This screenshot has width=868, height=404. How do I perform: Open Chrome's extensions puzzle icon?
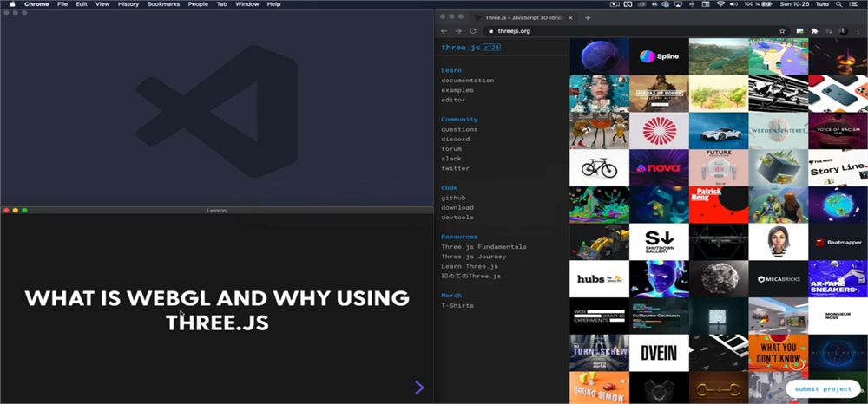pos(814,31)
